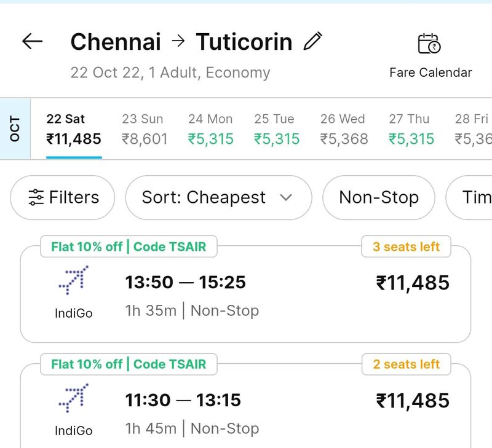The image size is (492, 448).
Task: Tap the partially visible Time filter chip
Action: point(474,197)
